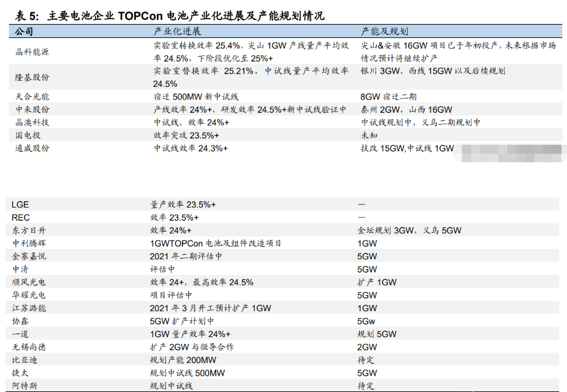Click company name '晶澳科技'

click(x=32, y=122)
